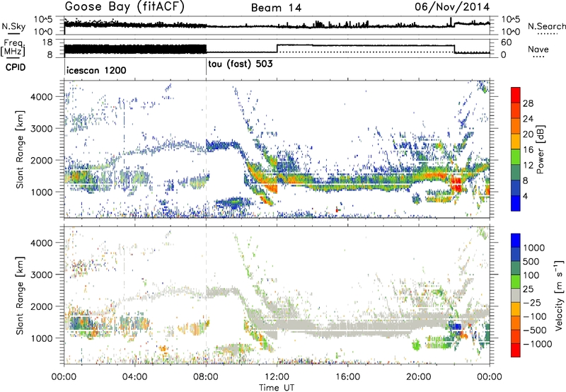Click the 'Slant Range [km]' label of the power panel
The width and height of the screenshot is (566, 392).
click(20, 149)
